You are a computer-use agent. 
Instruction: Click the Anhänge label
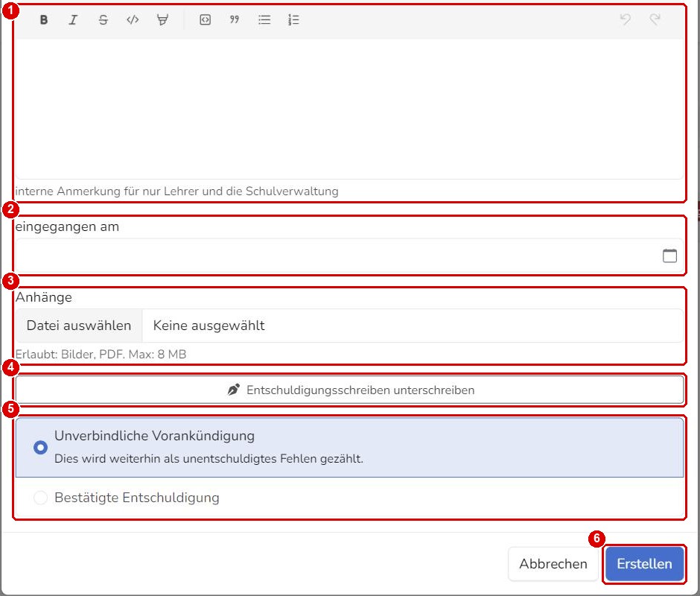point(44,297)
